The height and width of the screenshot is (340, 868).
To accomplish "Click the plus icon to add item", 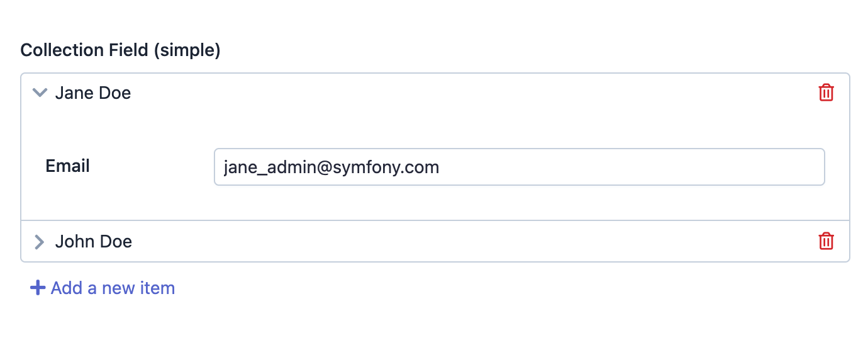I will (38, 288).
